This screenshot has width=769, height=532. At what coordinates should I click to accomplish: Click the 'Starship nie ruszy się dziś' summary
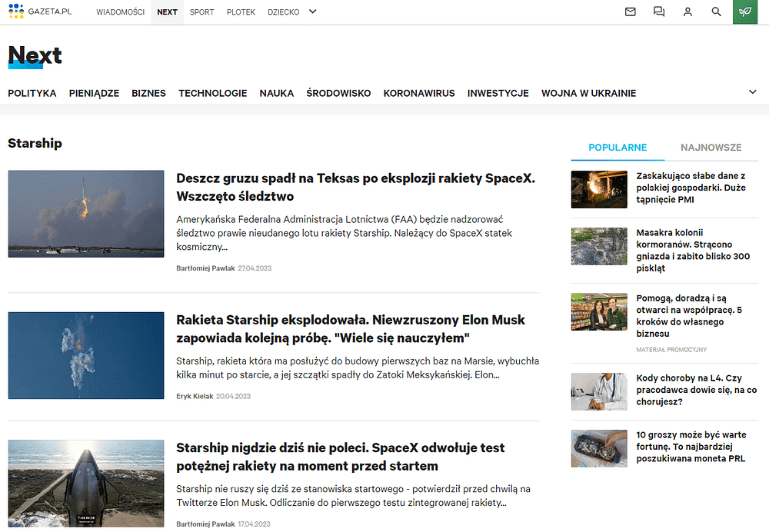(x=353, y=496)
